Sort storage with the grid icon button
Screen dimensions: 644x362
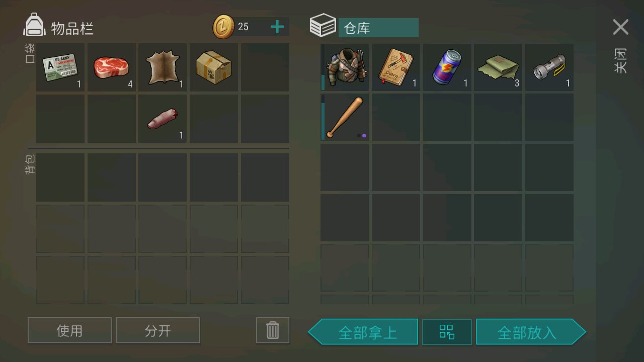click(x=447, y=332)
